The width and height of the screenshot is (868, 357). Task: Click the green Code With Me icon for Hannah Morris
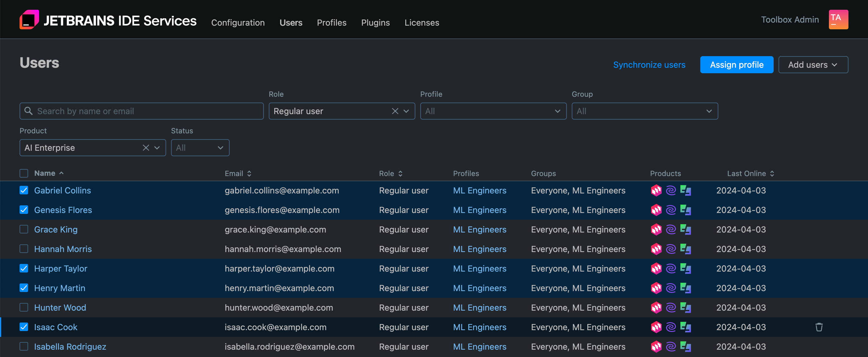click(x=685, y=249)
